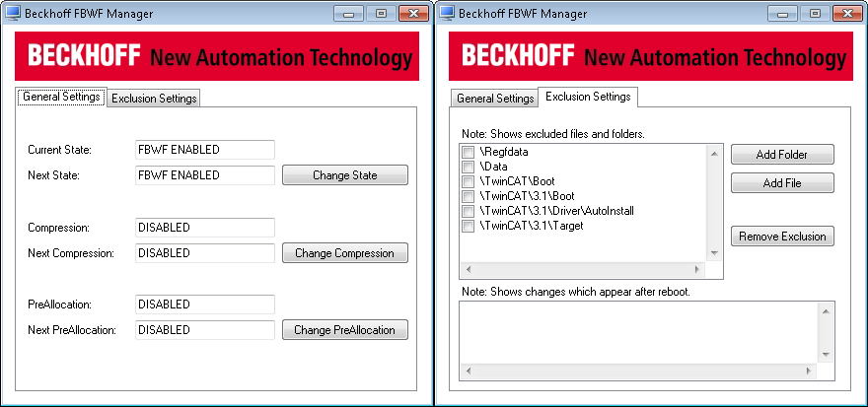Select Exclusion Settings tab in right window

588,97
